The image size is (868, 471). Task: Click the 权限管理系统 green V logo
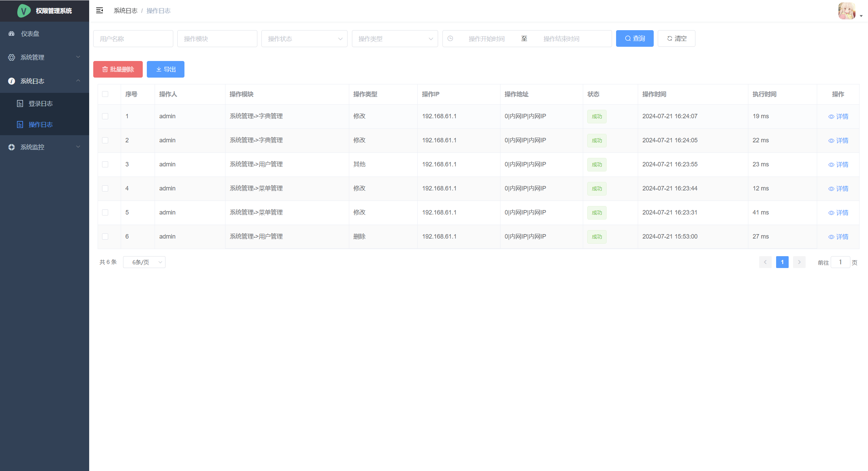tap(24, 11)
